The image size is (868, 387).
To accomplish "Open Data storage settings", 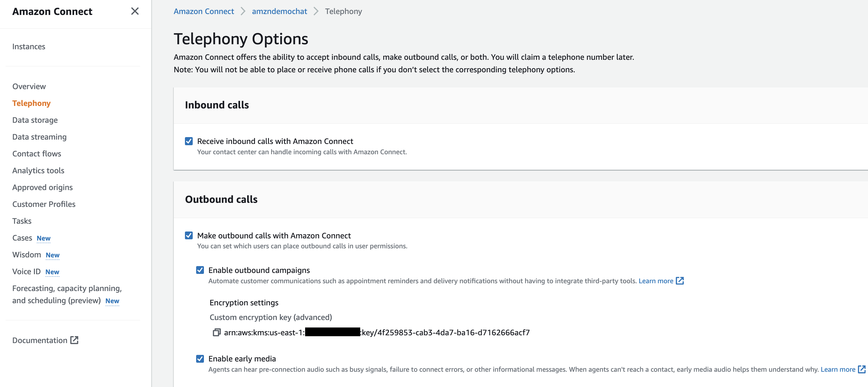I will tap(34, 120).
